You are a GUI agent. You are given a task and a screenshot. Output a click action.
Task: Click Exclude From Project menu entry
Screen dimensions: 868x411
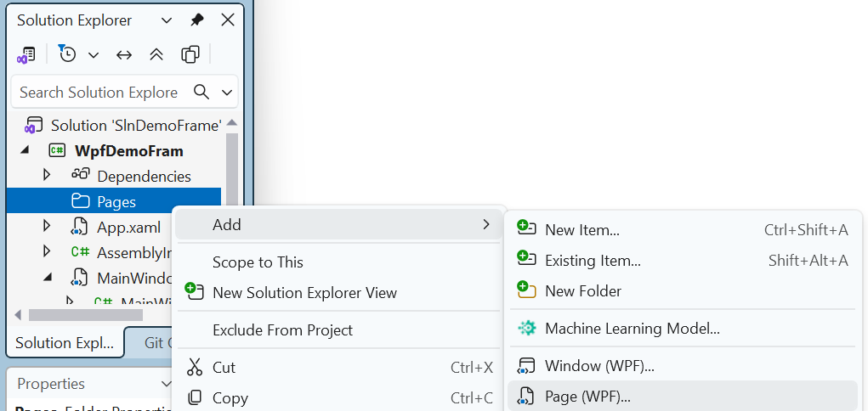click(282, 329)
